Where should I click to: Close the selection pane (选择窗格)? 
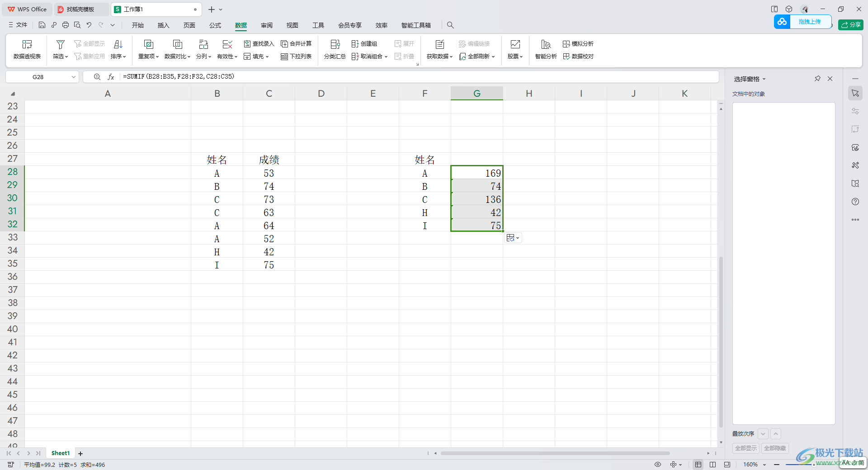tap(830, 79)
